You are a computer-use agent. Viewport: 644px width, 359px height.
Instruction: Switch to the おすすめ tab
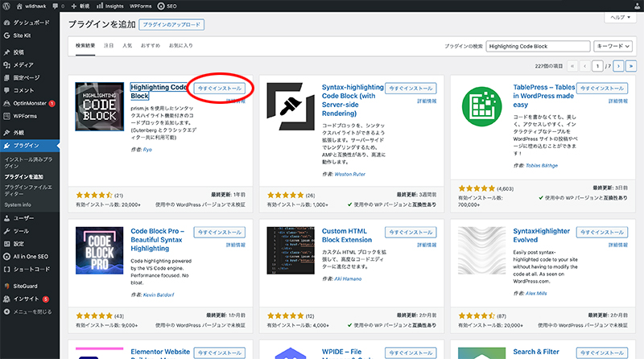(x=151, y=46)
